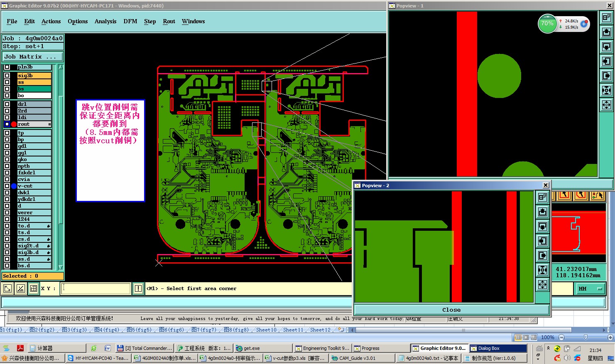Open 计算器 calculator taskbar button
Viewport: 615px width, 364px height.
[x=57, y=348]
